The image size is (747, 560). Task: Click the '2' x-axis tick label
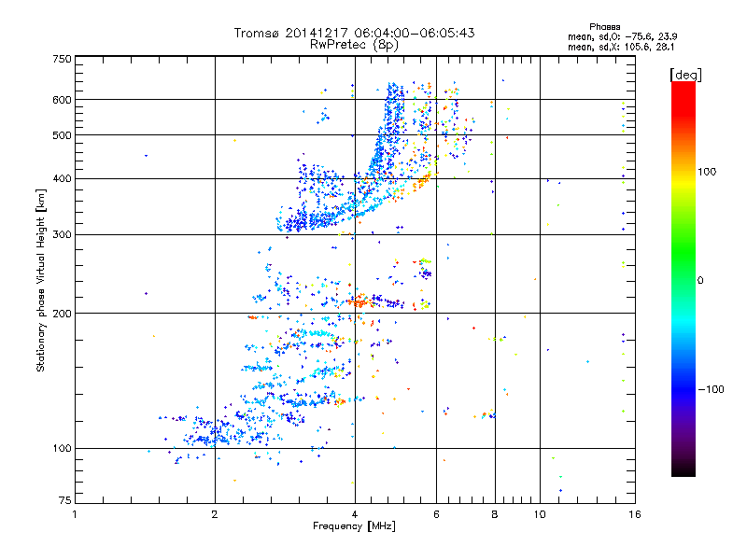click(x=215, y=514)
